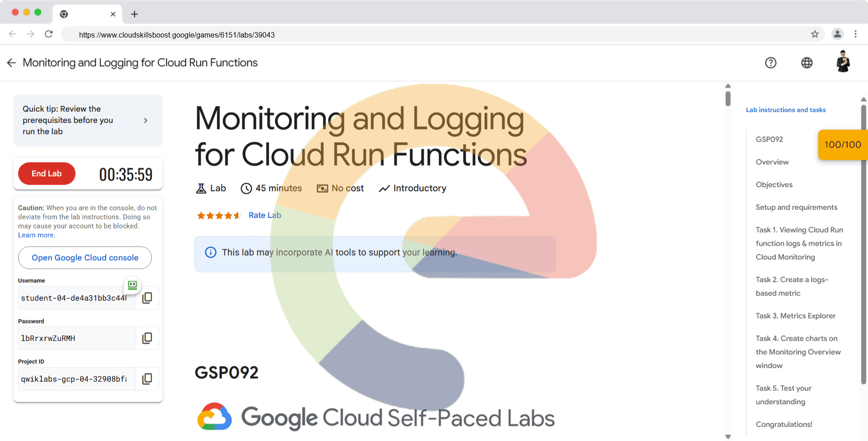This screenshot has height=441, width=868.
Task: Go to Task 3 Metrics Explorer
Action: pos(796,316)
